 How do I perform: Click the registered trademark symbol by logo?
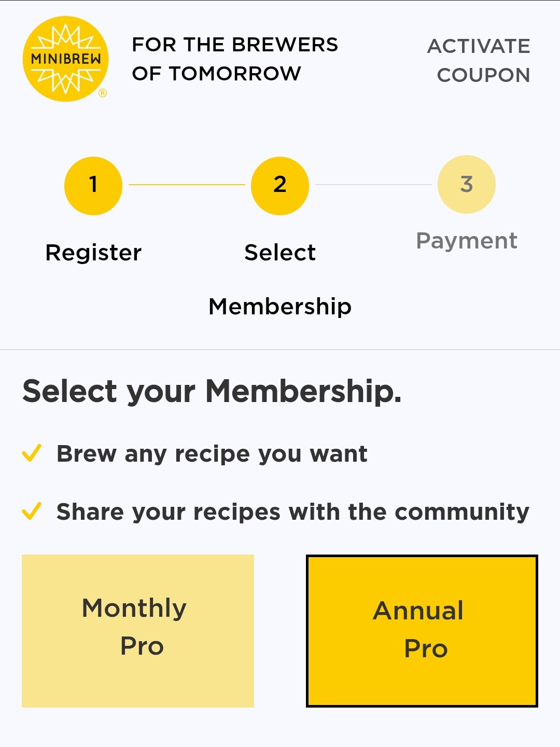click(103, 93)
